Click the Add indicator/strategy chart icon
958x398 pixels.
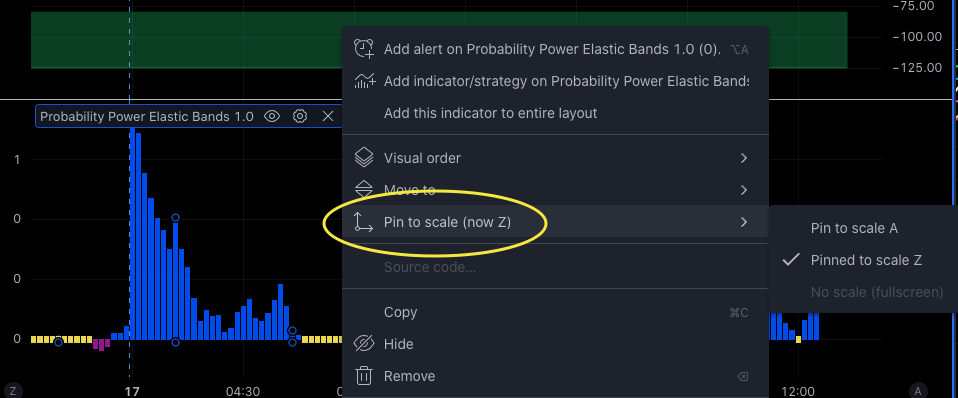[x=364, y=81]
